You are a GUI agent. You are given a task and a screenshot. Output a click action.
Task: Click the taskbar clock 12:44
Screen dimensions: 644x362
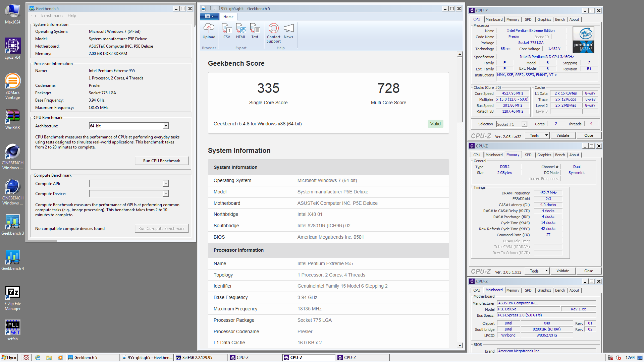coord(630,358)
